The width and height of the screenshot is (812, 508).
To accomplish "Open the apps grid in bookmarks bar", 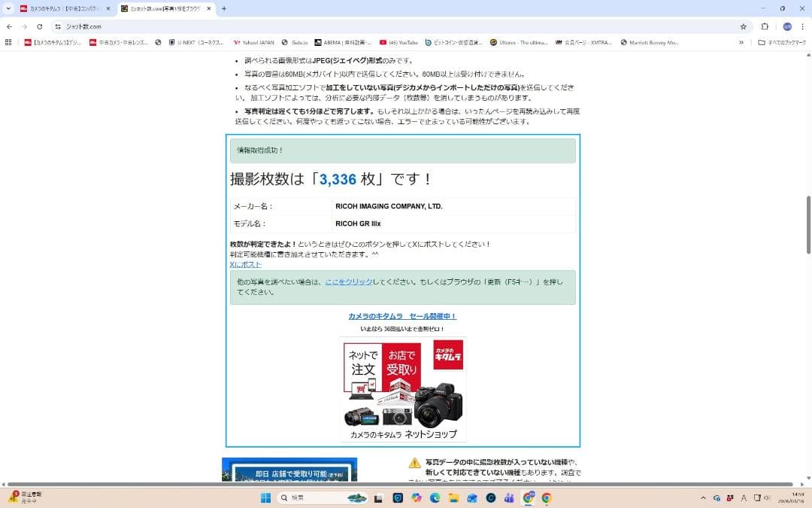I will (8, 42).
